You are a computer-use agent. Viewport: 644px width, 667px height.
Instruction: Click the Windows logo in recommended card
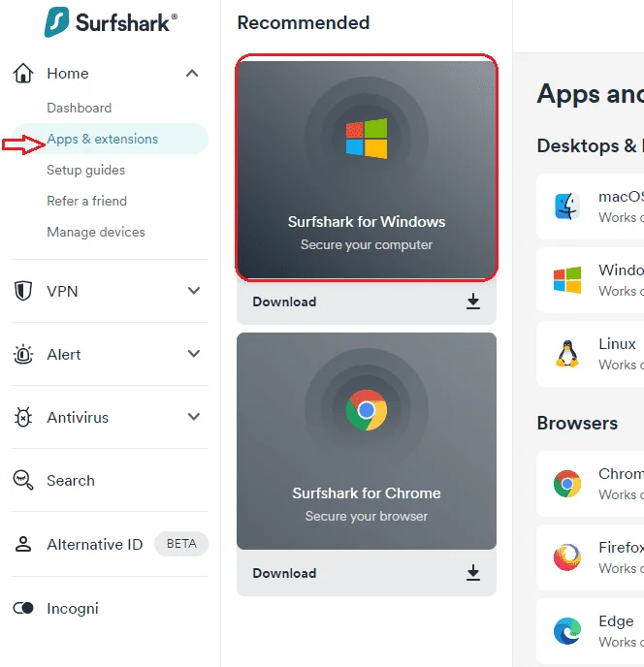pyautogui.click(x=367, y=139)
